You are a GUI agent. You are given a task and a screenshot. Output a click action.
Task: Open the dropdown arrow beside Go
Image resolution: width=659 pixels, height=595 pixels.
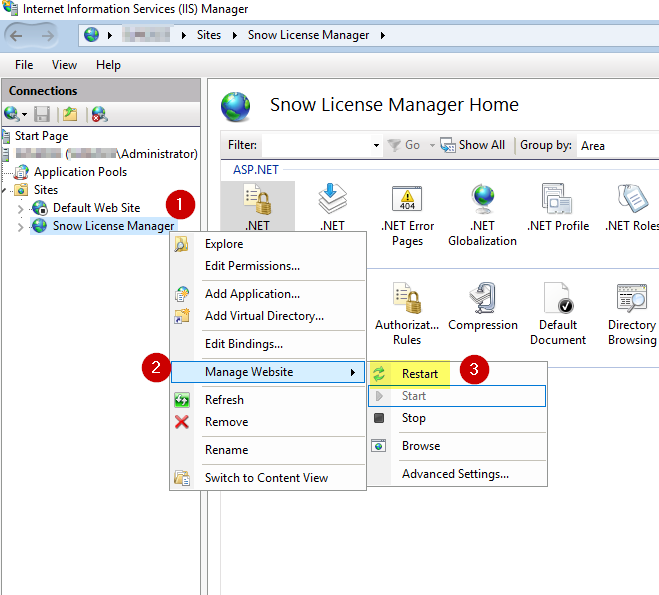click(x=432, y=145)
